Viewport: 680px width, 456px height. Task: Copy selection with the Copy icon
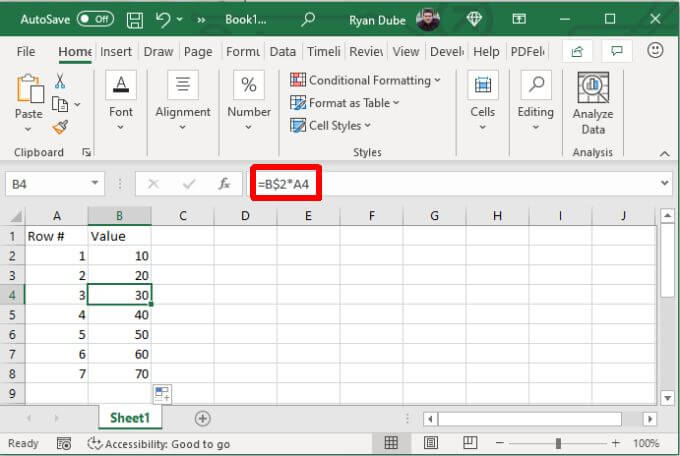point(60,105)
